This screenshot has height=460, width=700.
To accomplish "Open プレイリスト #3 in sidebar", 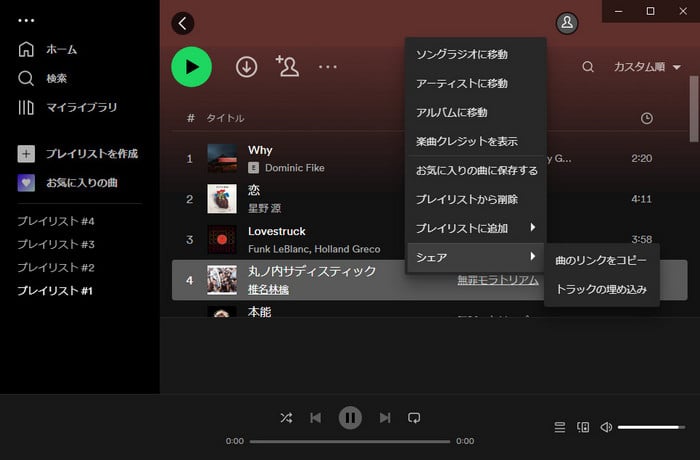I will tap(56, 244).
